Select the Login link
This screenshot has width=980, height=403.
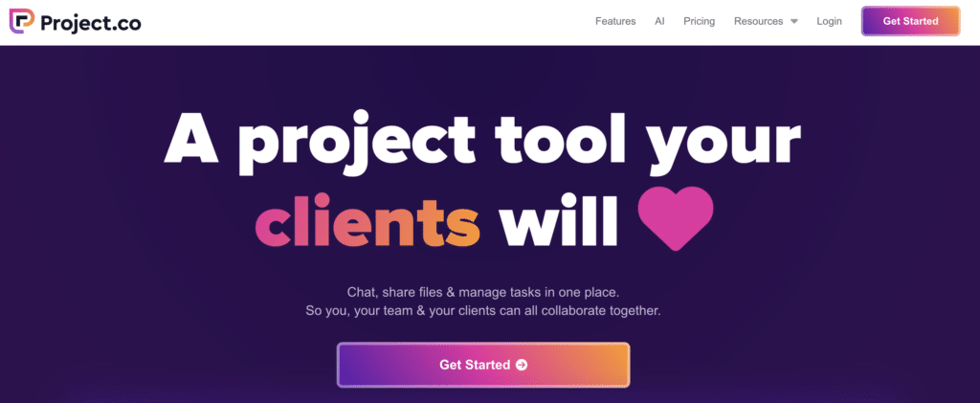point(829,21)
